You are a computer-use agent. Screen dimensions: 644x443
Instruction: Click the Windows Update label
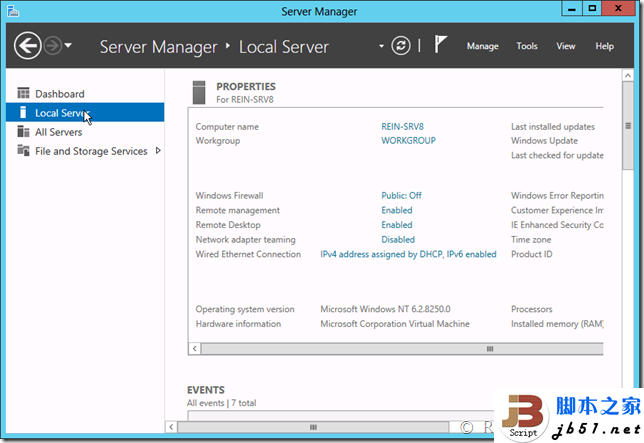[544, 140]
